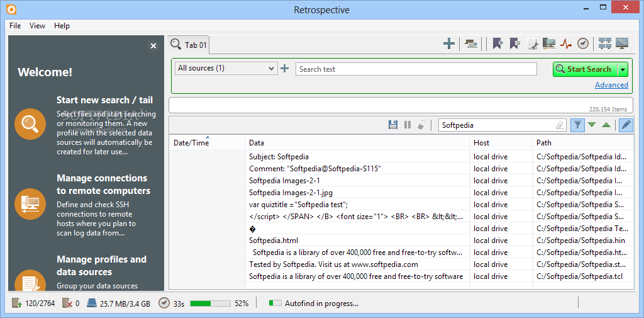Screen dimensions: 644x318
Task: Open the Help menu
Action: coord(62,26)
